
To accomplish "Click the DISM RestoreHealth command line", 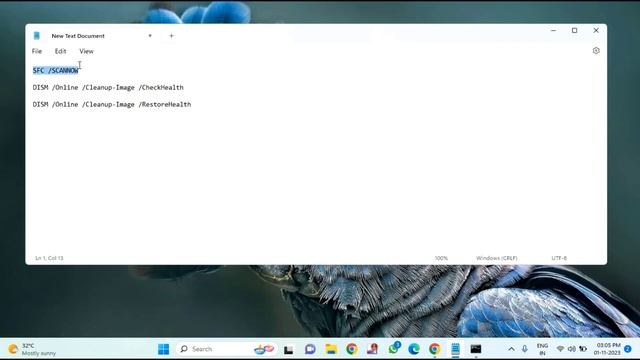I will coord(112,104).
